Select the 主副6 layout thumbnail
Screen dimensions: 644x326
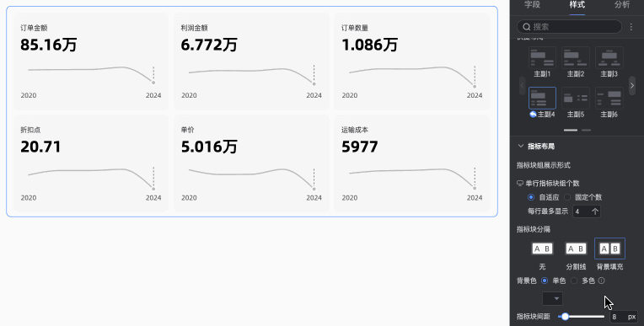tap(609, 98)
